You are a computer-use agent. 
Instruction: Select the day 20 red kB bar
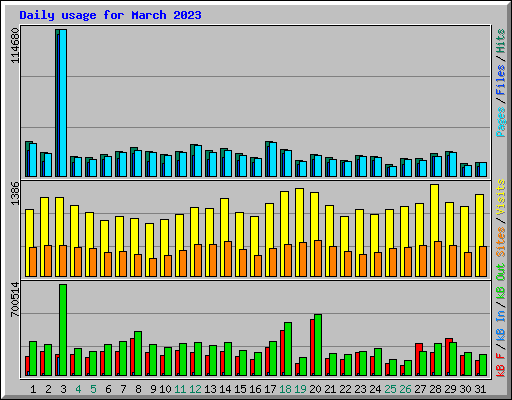[x=312, y=347]
